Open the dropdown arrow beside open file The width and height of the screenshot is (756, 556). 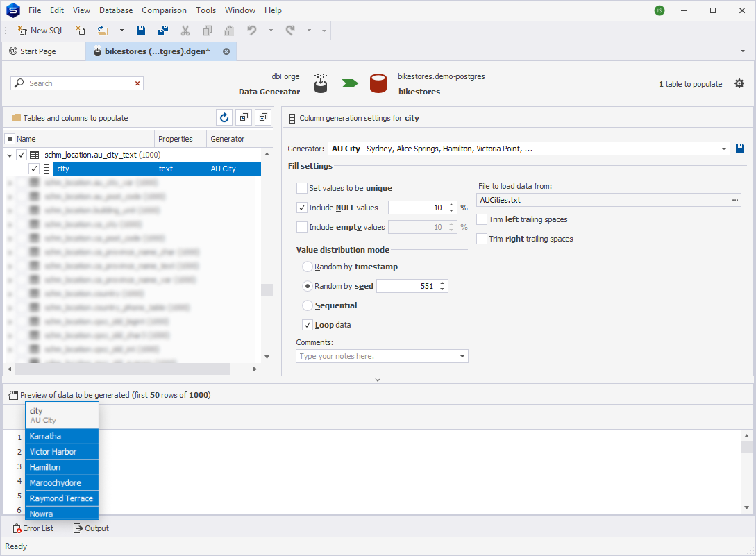[x=121, y=31]
